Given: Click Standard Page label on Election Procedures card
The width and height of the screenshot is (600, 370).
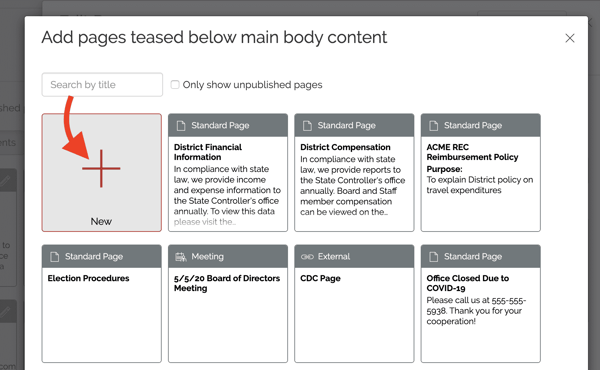Looking at the screenshot, I should 94,257.
